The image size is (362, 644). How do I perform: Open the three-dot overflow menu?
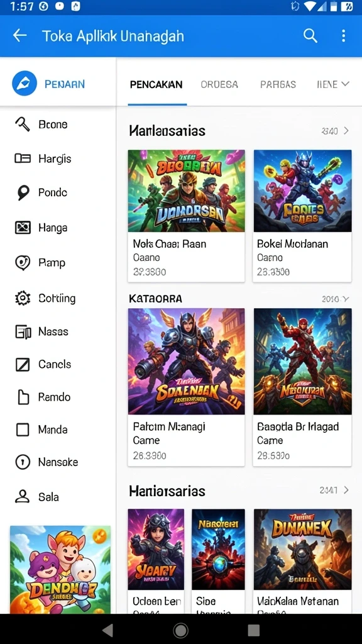point(344,36)
